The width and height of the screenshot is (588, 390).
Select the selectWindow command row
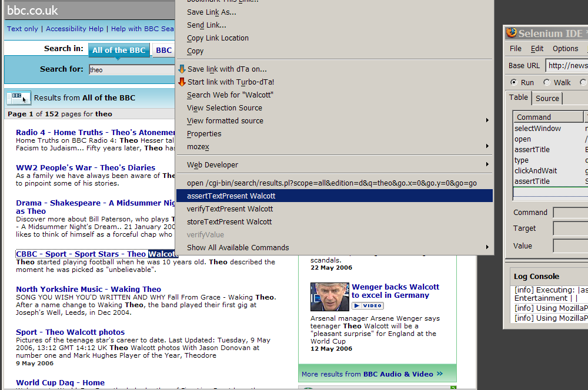pyautogui.click(x=550, y=128)
